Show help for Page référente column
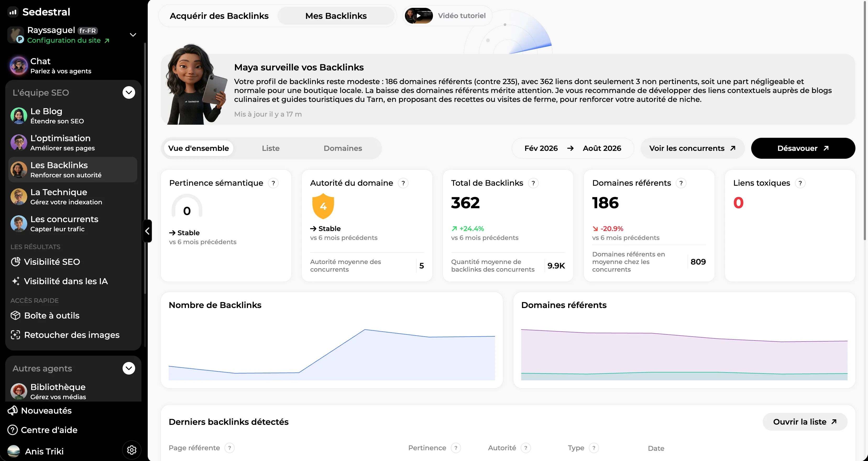The height and width of the screenshot is (461, 868). point(229,448)
